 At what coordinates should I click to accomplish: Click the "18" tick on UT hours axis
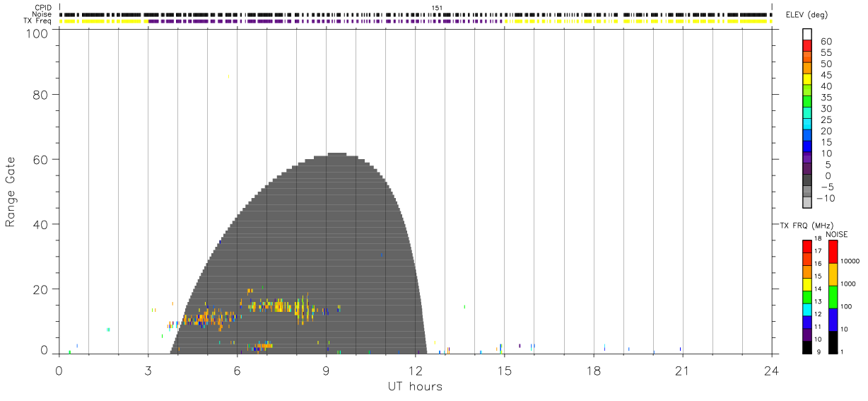click(593, 370)
